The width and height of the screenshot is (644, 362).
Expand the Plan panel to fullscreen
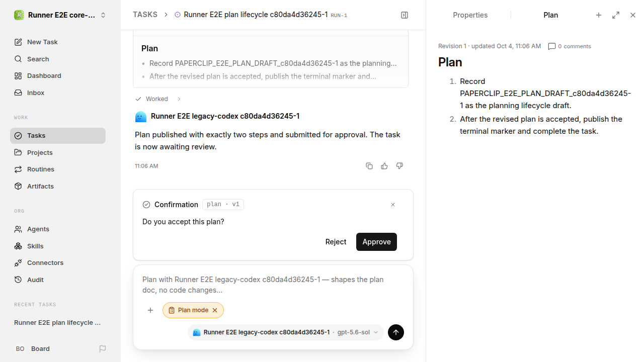[x=616, y=15]
